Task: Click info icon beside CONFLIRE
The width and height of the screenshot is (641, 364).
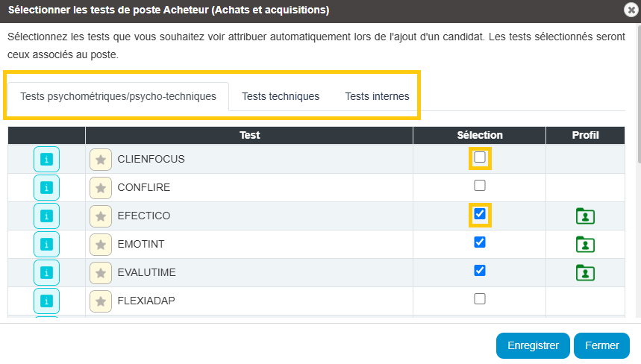Action: [46, 187]
